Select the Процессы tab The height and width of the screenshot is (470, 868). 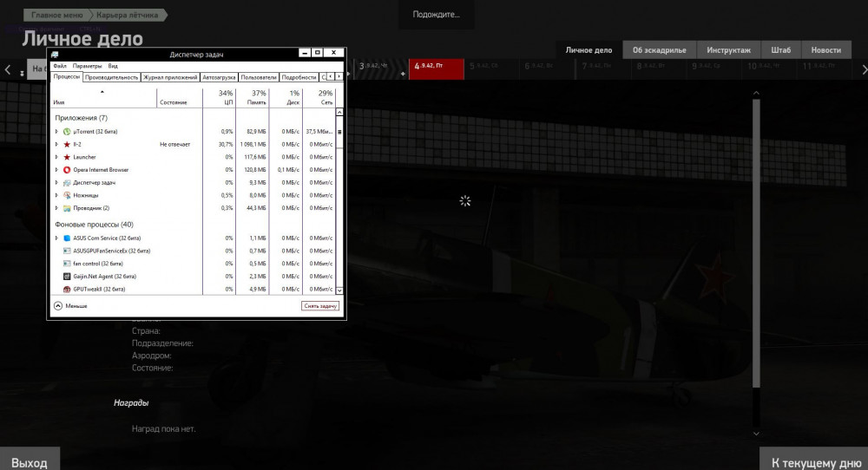point(67,77)
